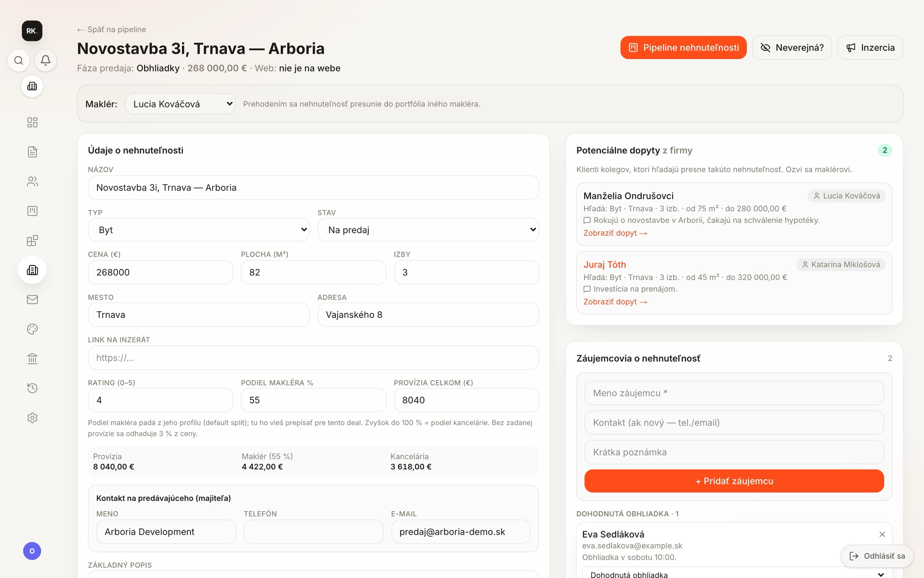Open the kanban board icon in sidebar
The image size is (924, 578).
click(x=32, y=211)
